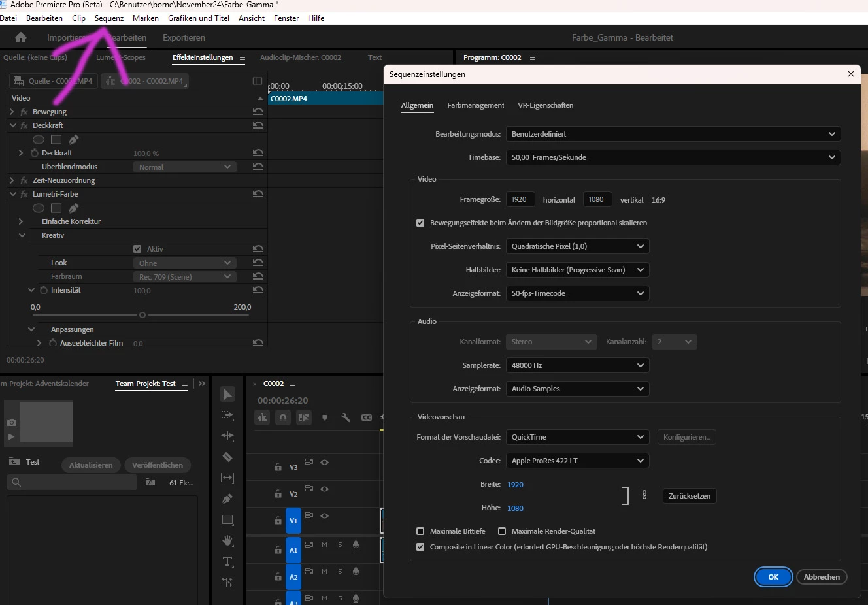Activate the Pen tool in toolbox
Image resolution: width=868 pixels, height=605 pixels.
coord(227,499)
